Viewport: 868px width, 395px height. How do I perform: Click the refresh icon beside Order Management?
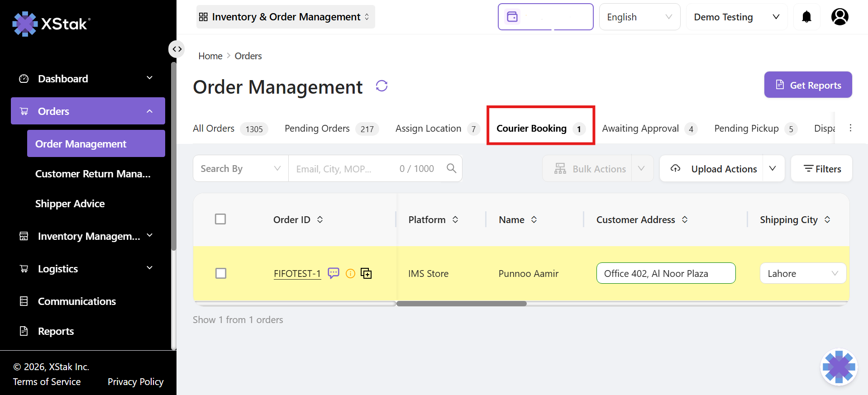tap(382, 86)
